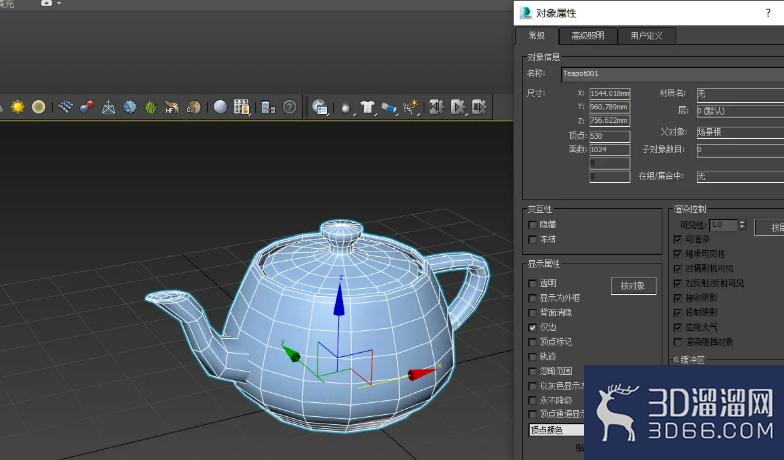
Task: Click the blue dotted grid toolbar icon
Action: (66, 106)
